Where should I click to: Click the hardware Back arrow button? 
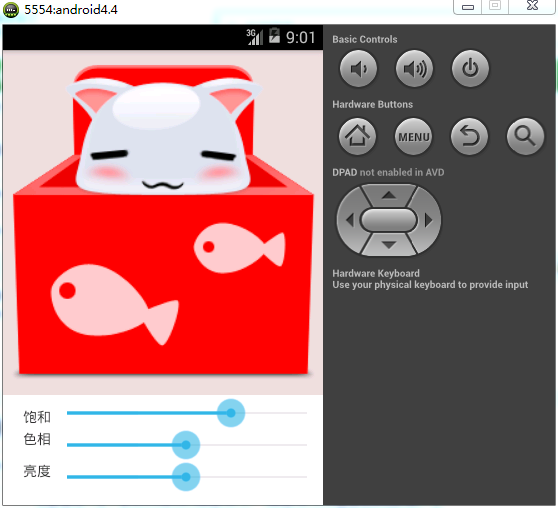point(469,136)
